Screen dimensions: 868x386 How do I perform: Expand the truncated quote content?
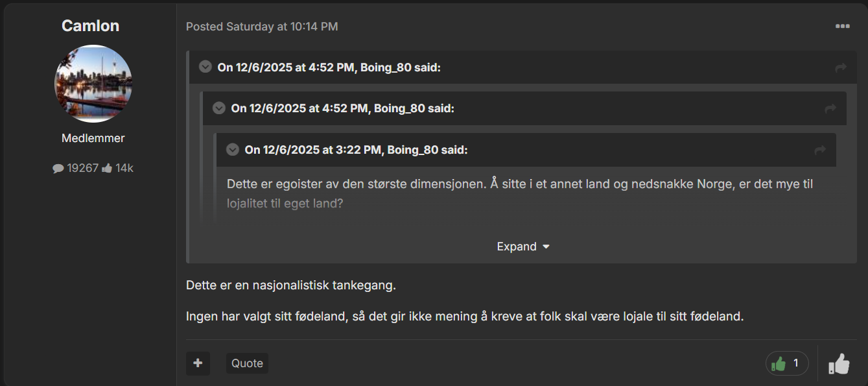[522, 247]
